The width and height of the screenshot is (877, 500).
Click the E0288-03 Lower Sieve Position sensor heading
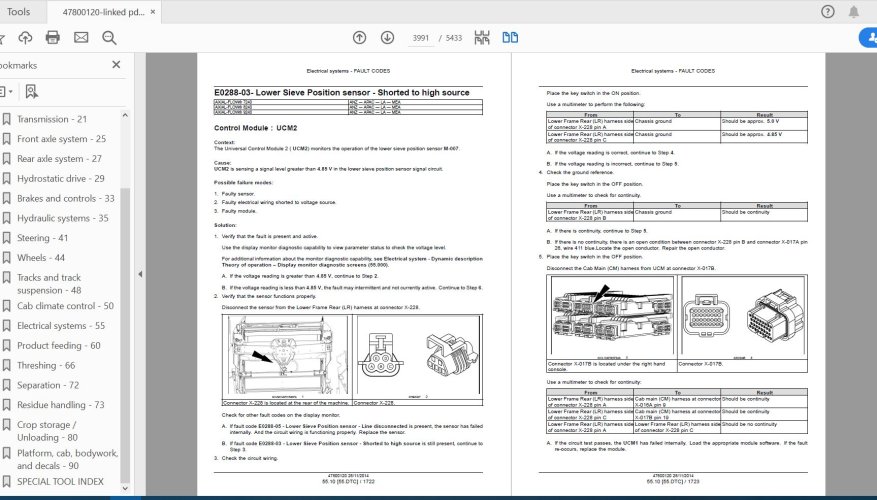pos(342,93)
